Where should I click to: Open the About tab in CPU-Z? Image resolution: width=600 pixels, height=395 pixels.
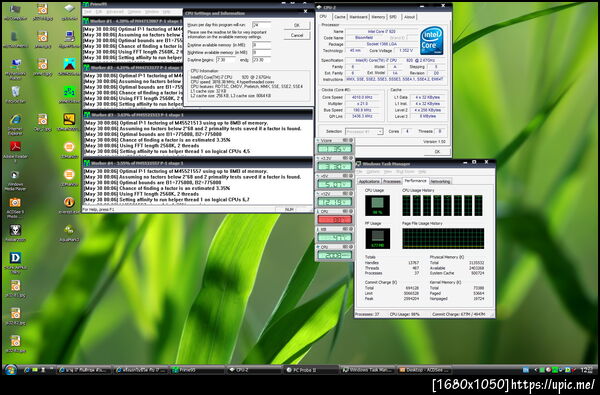[409, 17]
